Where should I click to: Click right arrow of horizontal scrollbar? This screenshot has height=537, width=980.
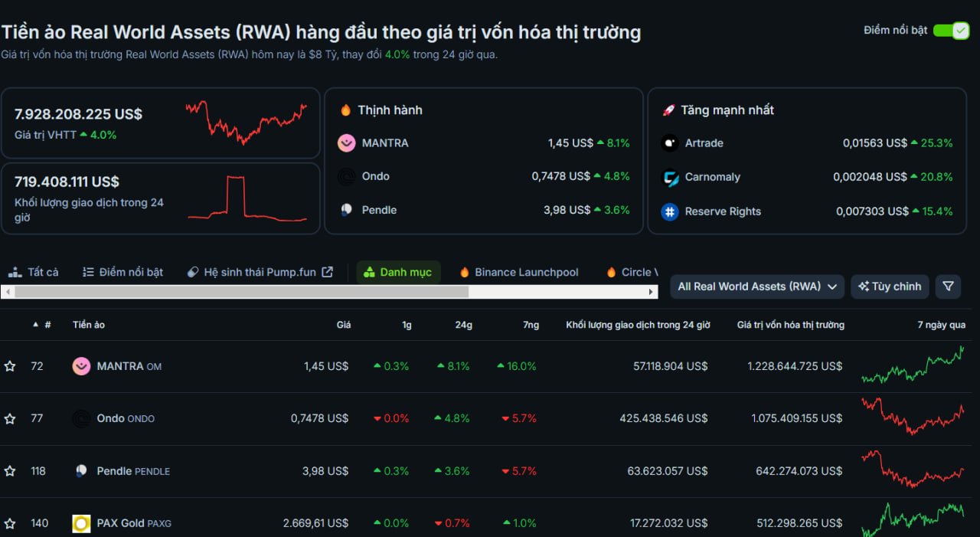[652, 292]
